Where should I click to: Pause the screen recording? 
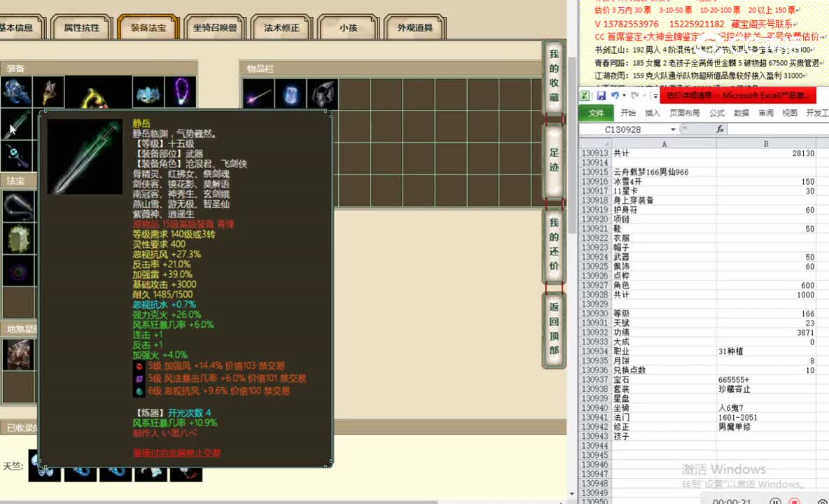click(x=775, y=500)
